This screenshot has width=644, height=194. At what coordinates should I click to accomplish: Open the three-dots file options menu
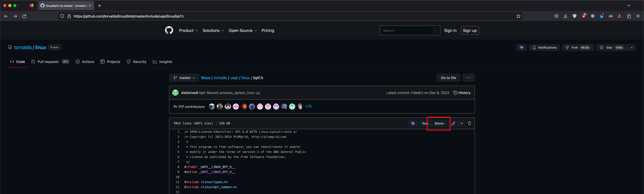coord(469,78)
